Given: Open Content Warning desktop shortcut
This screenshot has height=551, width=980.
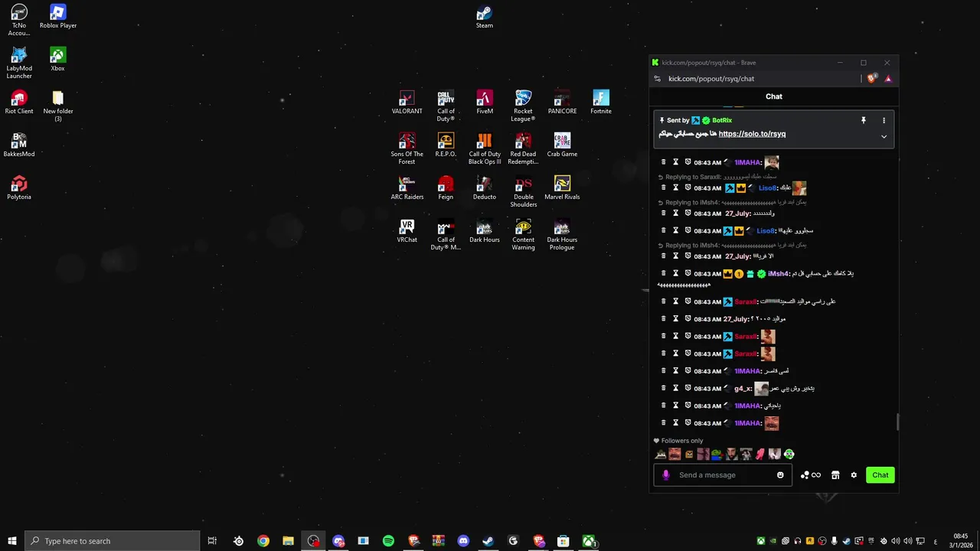Looking at the screenshot, I should pos(523,235).
